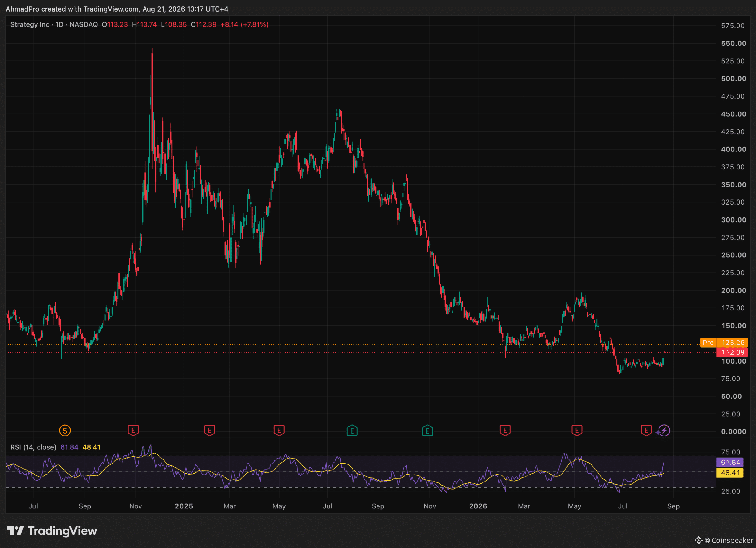Click the 0.0000 price axis label
Screen dimensions: 756x548
[734, 432]
